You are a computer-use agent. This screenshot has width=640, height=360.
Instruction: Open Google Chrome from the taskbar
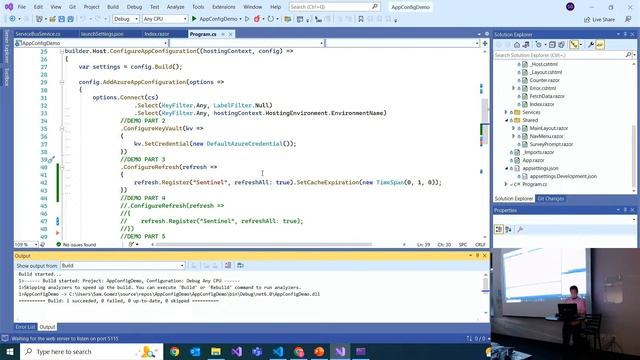(174, 351)
